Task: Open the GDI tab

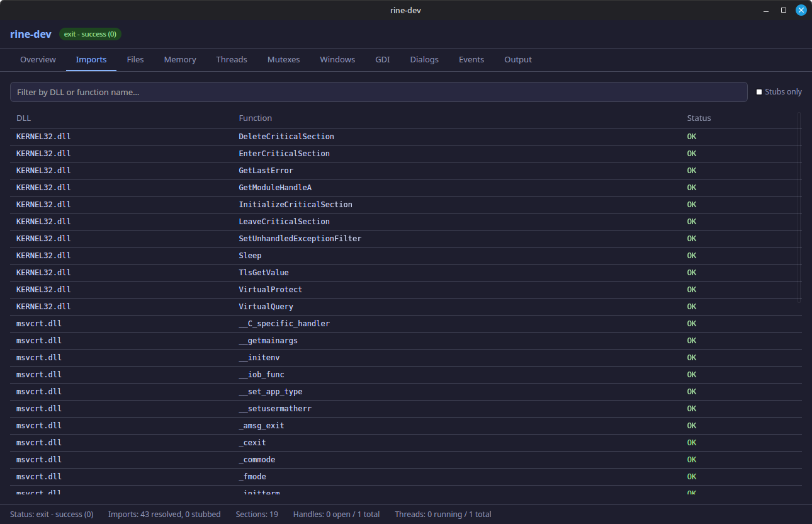Action: (382, 59)
